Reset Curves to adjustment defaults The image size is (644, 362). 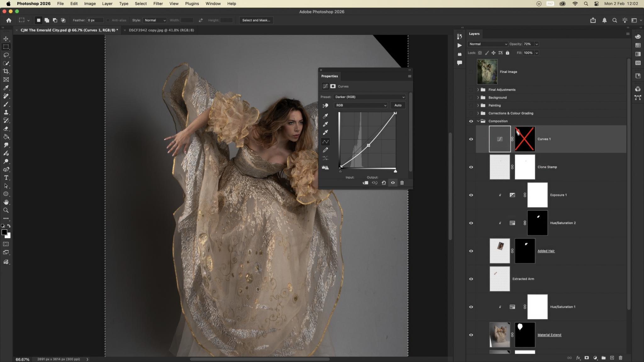(384, 183)
